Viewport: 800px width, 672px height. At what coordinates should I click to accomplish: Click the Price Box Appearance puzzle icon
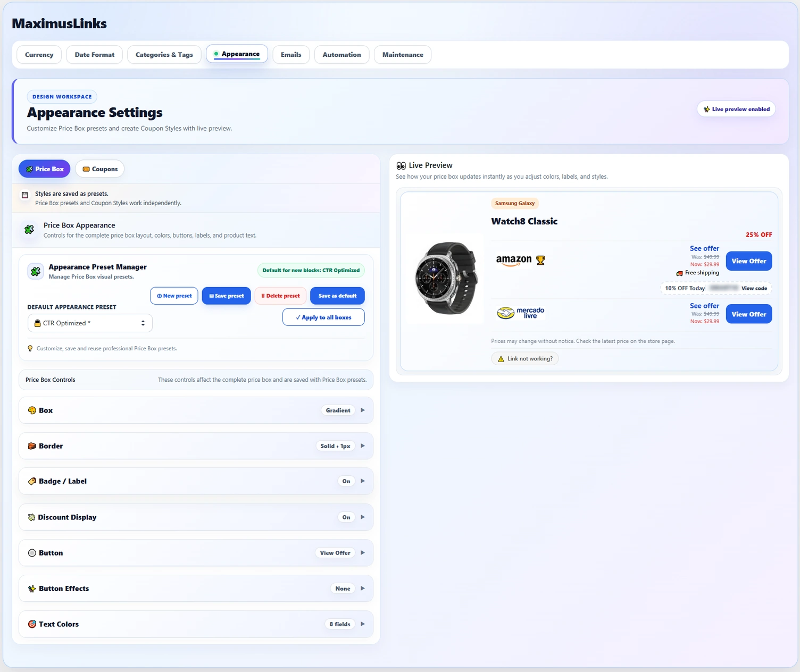[29, 230]
